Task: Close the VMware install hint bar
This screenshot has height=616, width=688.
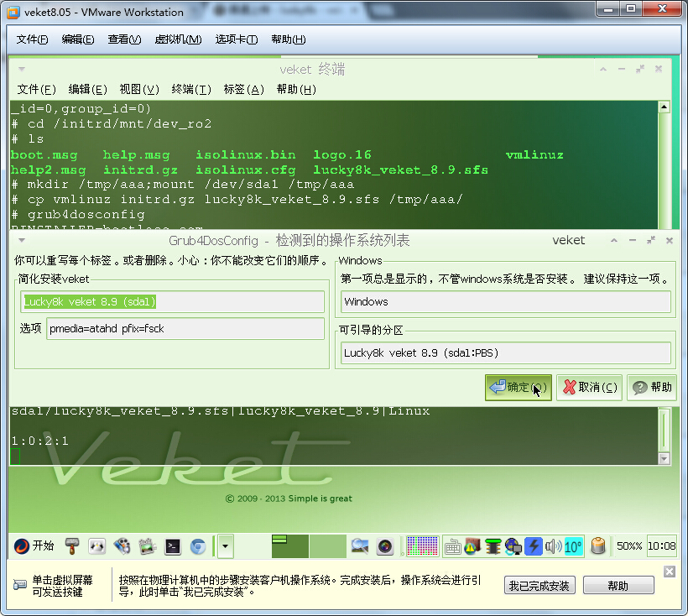Action: click(x=670, y=572)
